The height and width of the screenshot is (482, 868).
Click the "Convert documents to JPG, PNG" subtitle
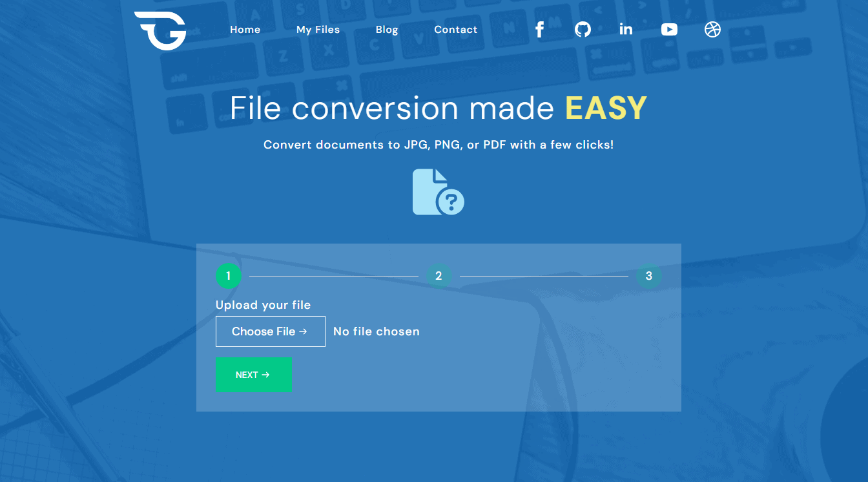coord(439,145)
